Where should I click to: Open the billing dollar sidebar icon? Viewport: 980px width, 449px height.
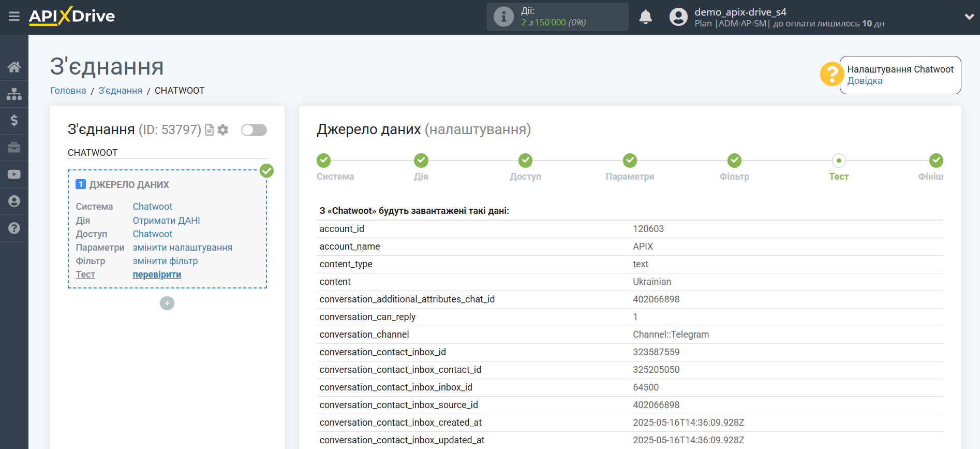point(14,121)
